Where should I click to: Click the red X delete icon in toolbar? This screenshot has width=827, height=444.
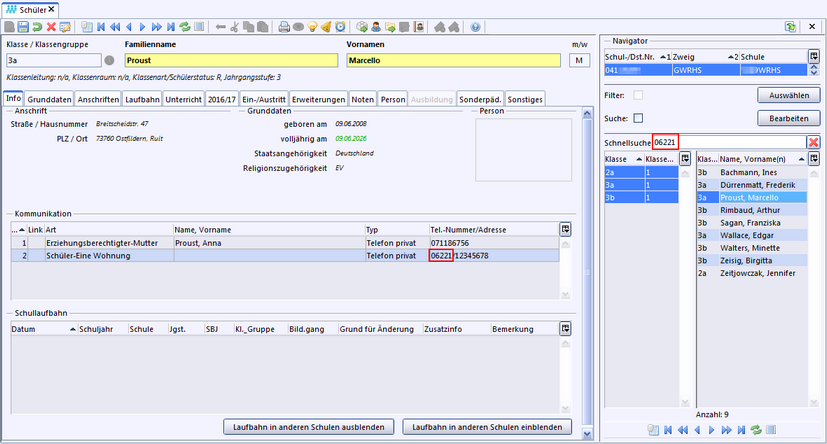click(x=52, y=27)
